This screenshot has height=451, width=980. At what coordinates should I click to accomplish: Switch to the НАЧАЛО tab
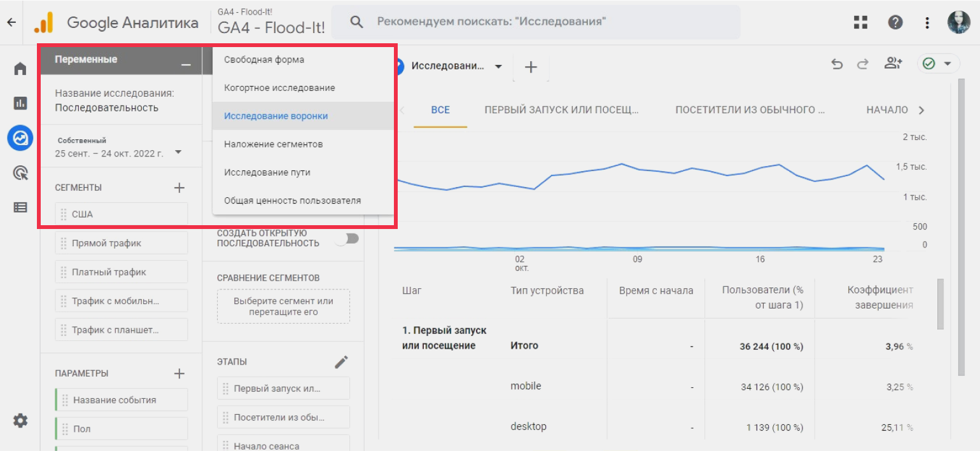[x=887, y=110]
